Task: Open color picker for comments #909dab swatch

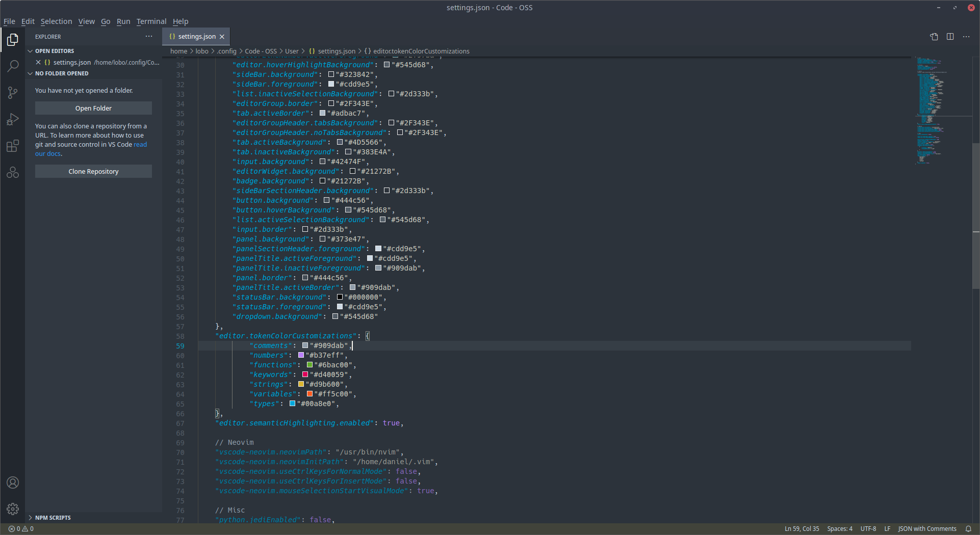Action: click(x=305, y=345)
